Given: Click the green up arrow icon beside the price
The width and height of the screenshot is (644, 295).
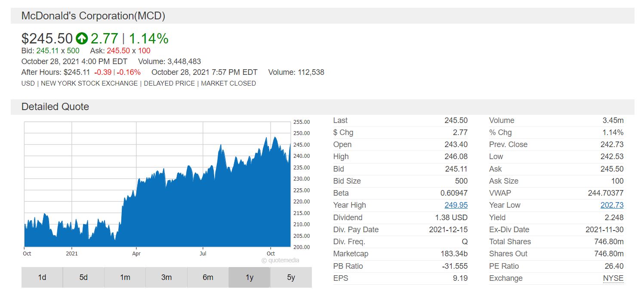Looking at the screenshot, I should point(81,39).
